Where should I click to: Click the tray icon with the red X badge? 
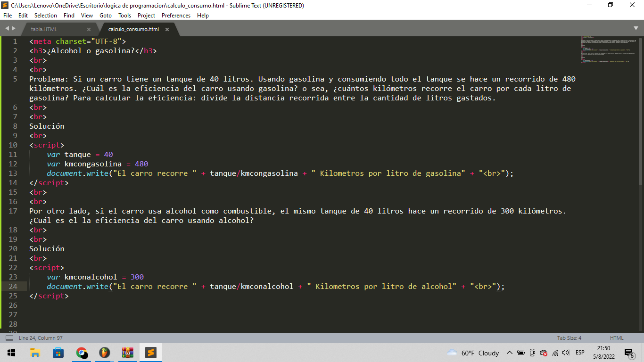coord(544,353)
